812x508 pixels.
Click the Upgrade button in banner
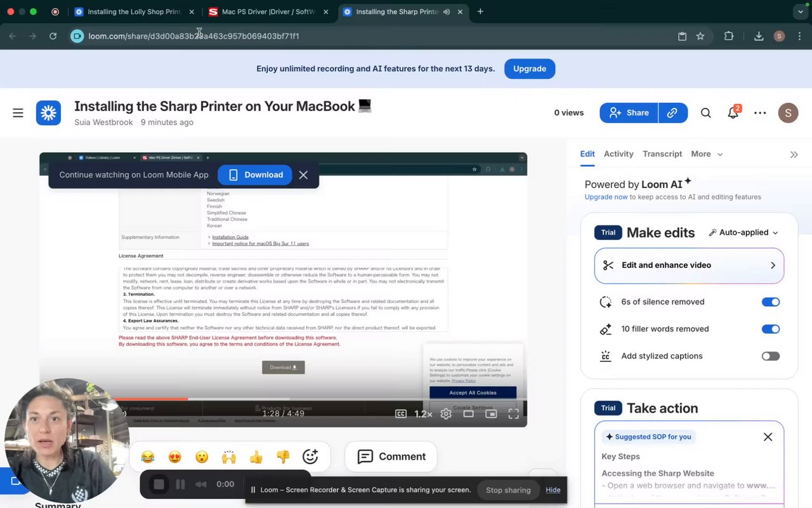(x=530, y=69)
